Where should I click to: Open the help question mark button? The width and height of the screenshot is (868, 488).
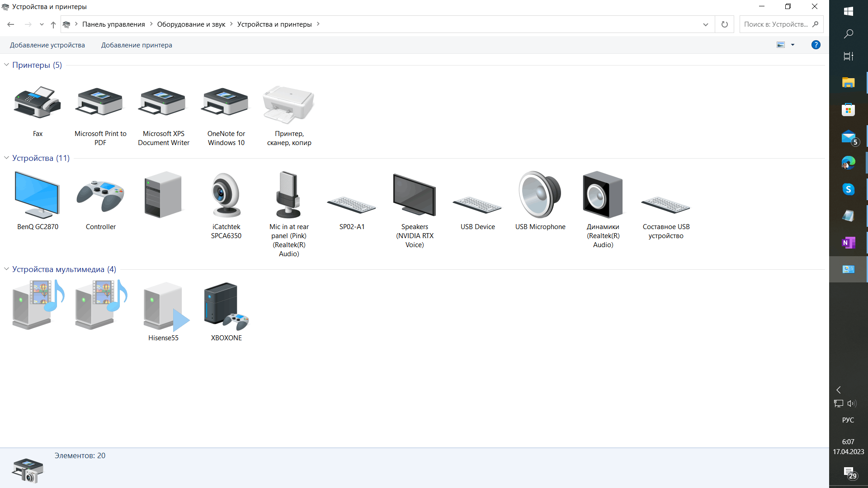click(816, 45)
